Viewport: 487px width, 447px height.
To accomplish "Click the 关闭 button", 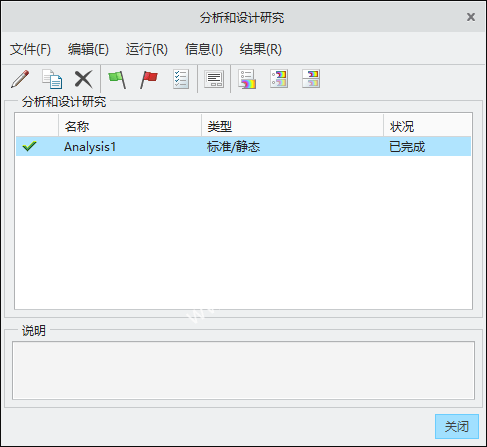I will 457,426.
